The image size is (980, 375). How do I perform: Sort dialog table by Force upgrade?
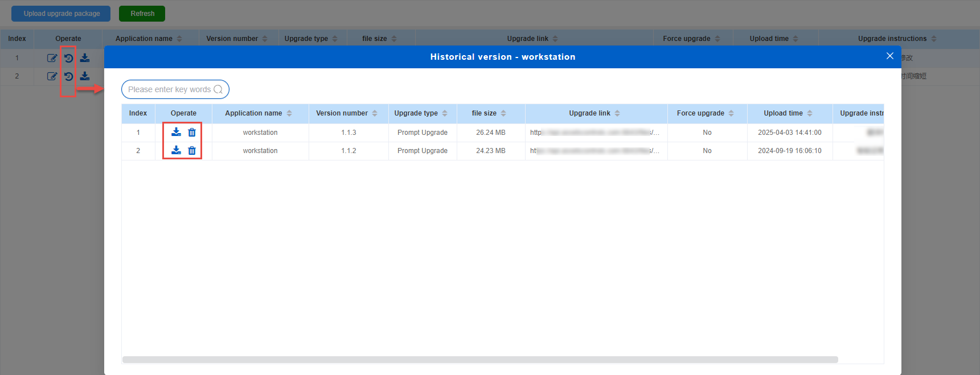point(731,113)
